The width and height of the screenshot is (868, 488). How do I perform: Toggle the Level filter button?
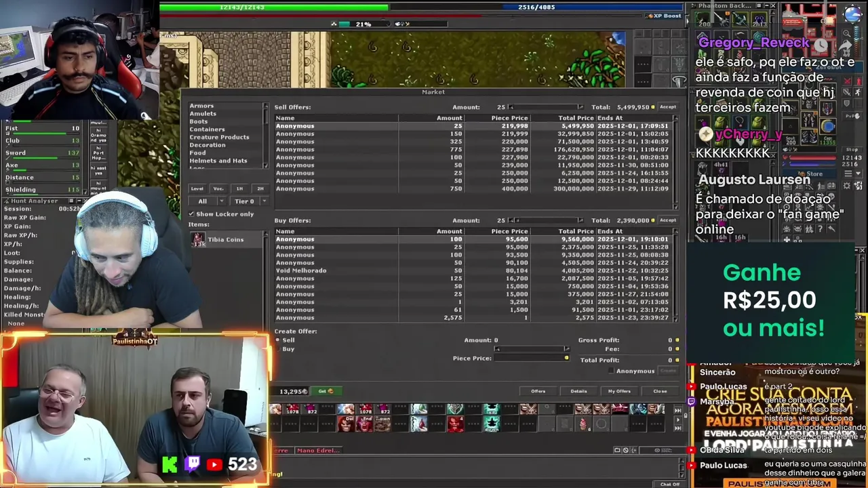click(x=197, y=188)
